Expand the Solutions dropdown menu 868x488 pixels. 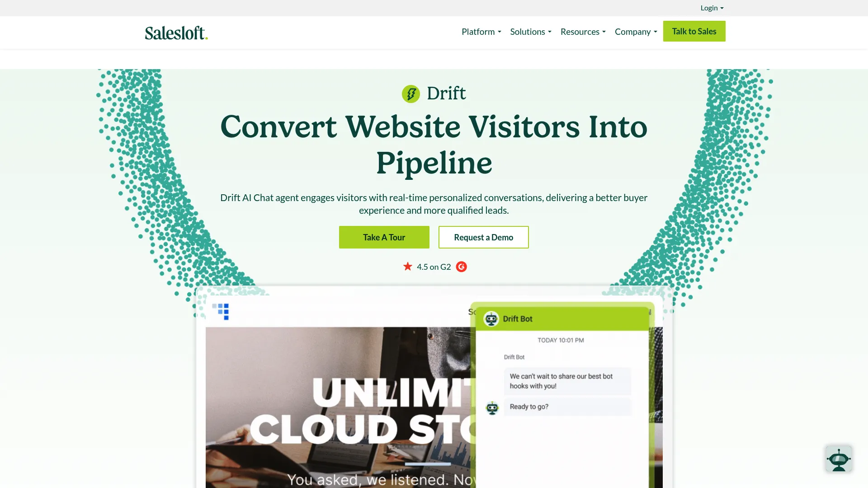(531, 32)
